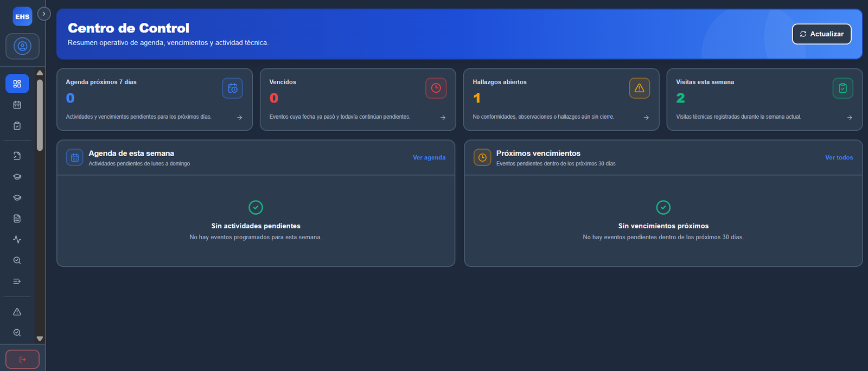The width and height of the screenshot is (868, 371).
Task: Click the sidebar scrollbar thumb
Action: click(x=40, y=115)
